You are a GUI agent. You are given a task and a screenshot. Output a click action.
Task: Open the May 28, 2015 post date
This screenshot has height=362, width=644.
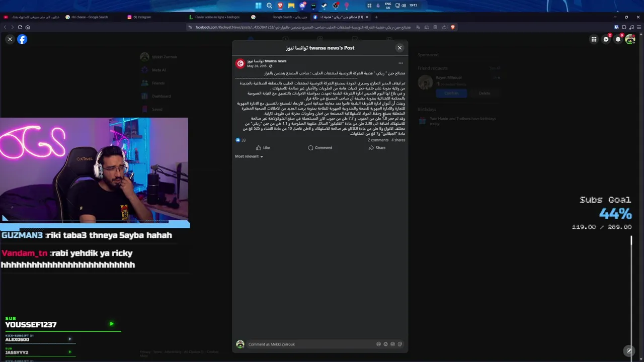(257, 66)
